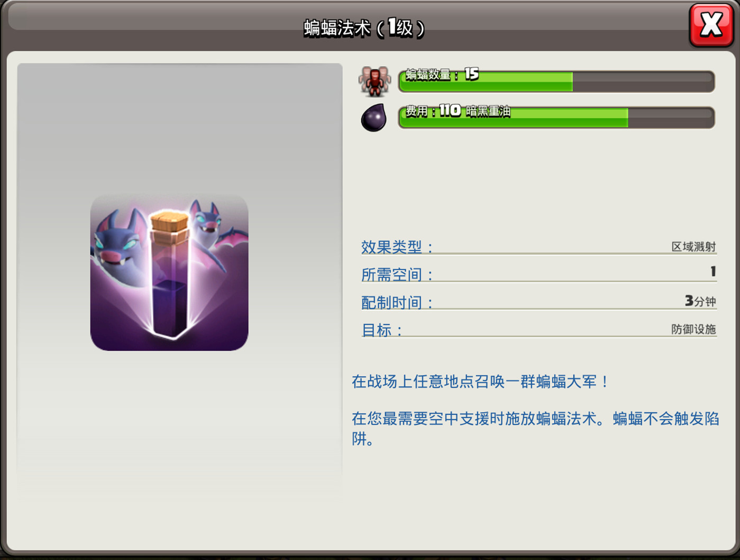740x560 pixels.
Task: Click the 区域溅射 value
Action: (x=693, y=246)
